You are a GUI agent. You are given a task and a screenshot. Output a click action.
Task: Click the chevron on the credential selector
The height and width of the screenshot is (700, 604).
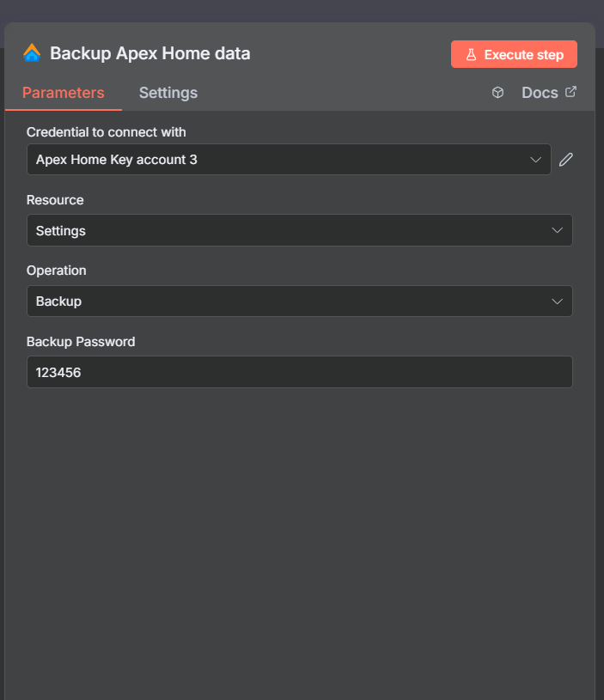tap(535, 159)
